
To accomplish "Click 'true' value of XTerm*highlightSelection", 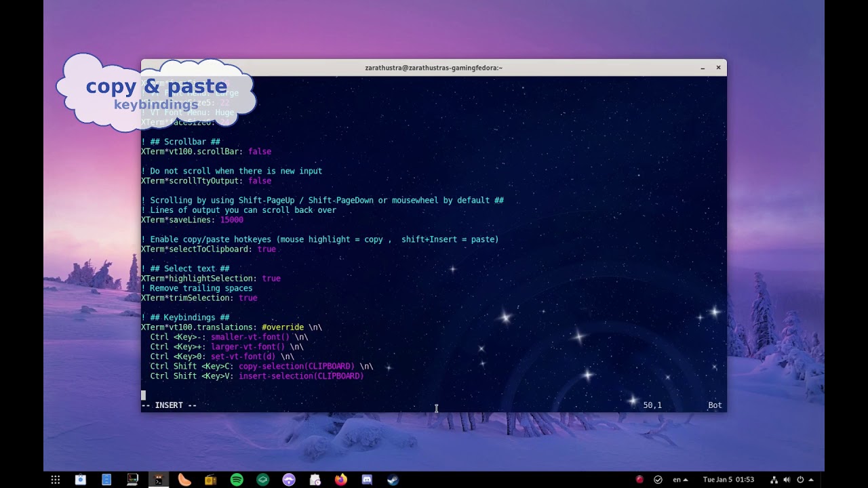I will 271,279.
